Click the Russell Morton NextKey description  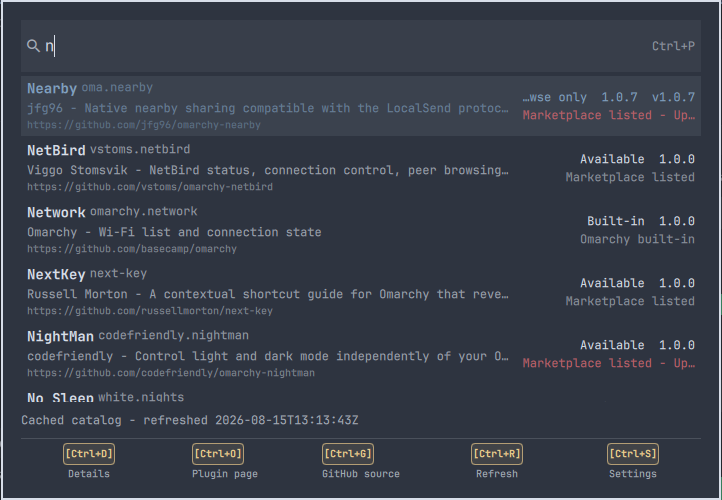click(268, 294)
